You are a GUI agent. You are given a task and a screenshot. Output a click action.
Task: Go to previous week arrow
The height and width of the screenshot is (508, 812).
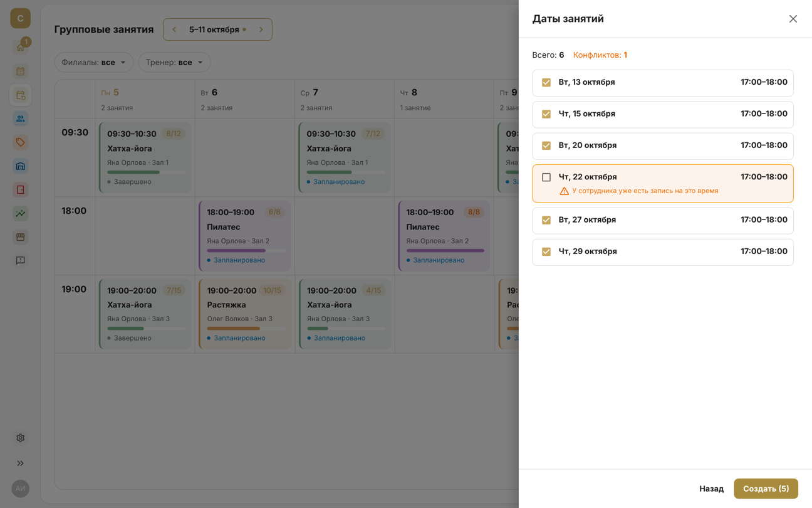[175, 29]
